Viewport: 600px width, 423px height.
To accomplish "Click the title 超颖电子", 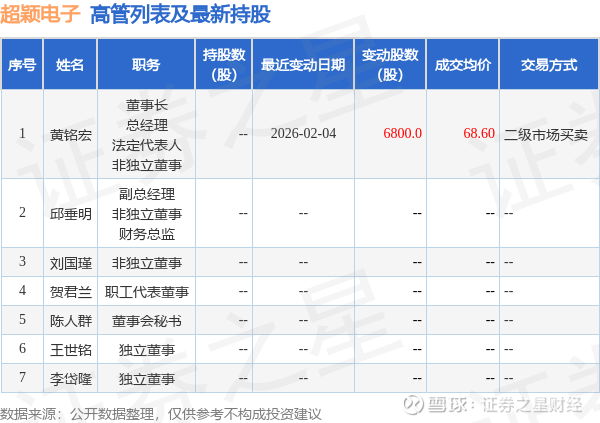I will (x=40, y=14).
